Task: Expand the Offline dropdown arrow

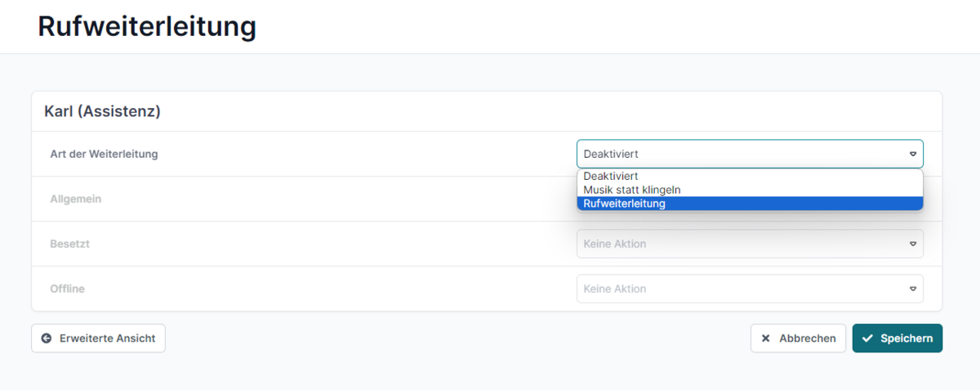Action: (x=913, y=289)
